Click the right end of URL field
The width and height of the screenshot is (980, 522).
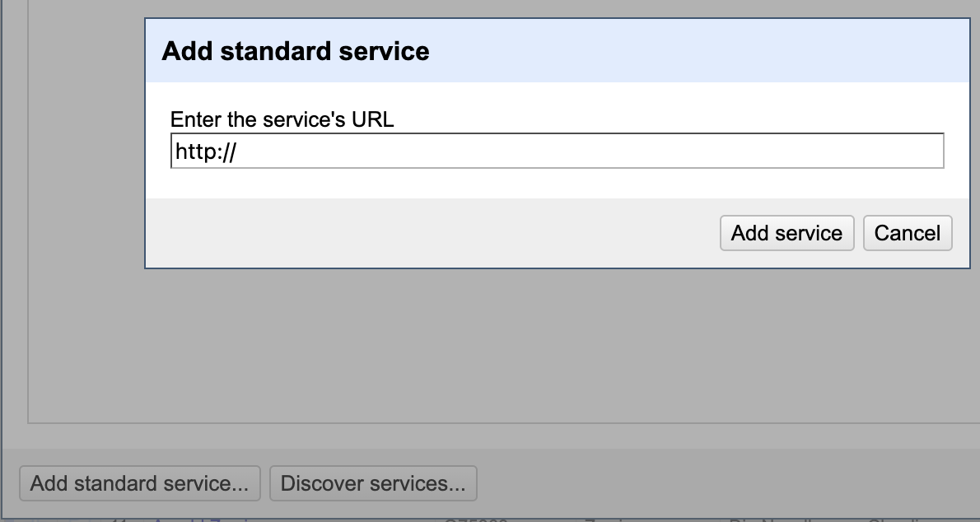(x=931, y=151)
